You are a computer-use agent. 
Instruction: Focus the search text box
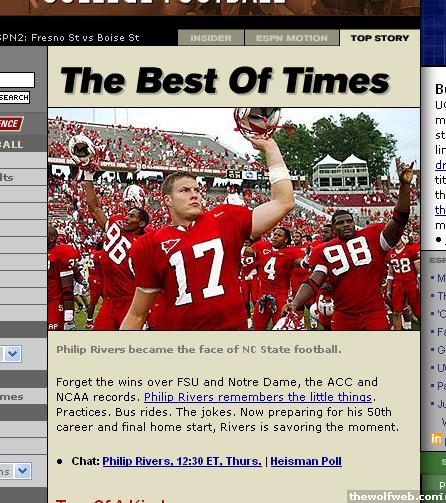[17, 80]
